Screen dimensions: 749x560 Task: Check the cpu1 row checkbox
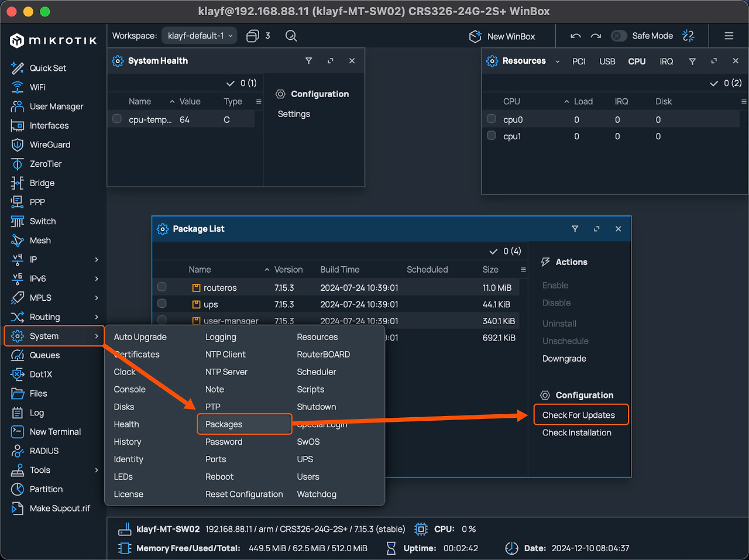click(492, 136)
